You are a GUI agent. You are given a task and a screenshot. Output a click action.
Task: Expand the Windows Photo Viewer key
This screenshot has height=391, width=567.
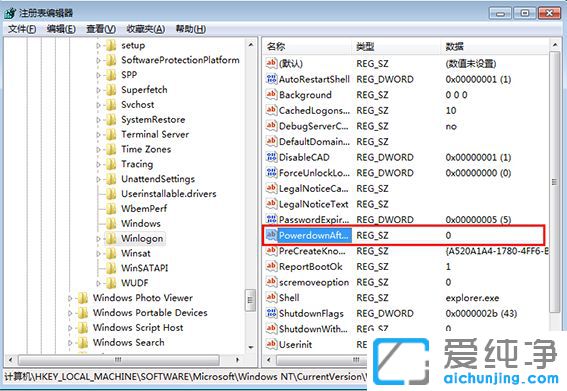coord(70,298)
